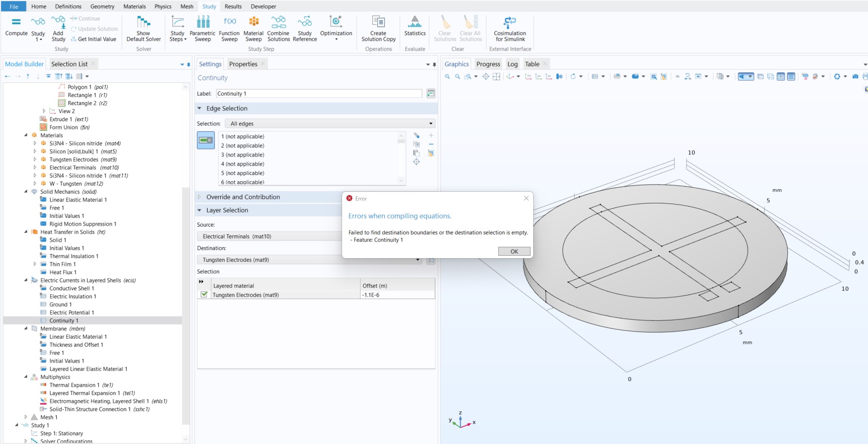Uncheck the Tungsten Electrodes layered material checkbox
The height and width of the screenshot is (444, 868).
[x=204, y=295]
